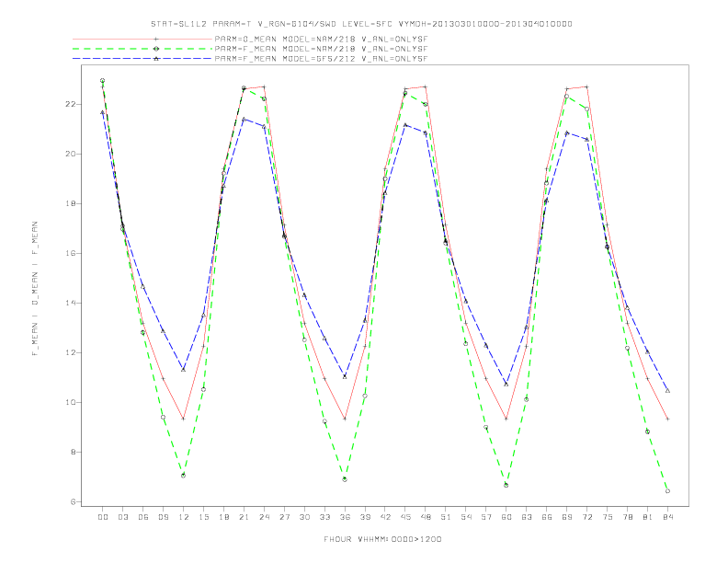Viewport: 728px width, 563px height.
Task: Click green line circle marker at hour 84
Action: [667, 491]
